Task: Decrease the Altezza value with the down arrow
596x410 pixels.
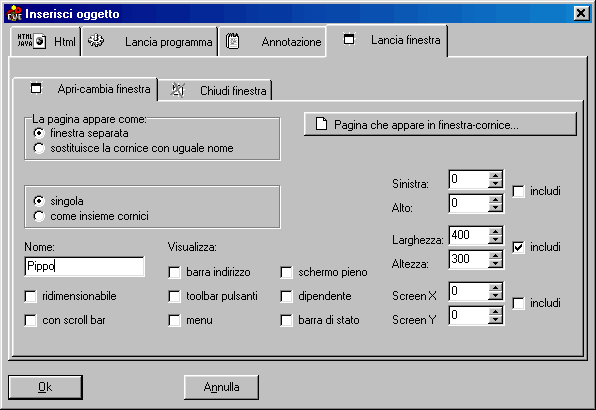Action: [495, 264]
